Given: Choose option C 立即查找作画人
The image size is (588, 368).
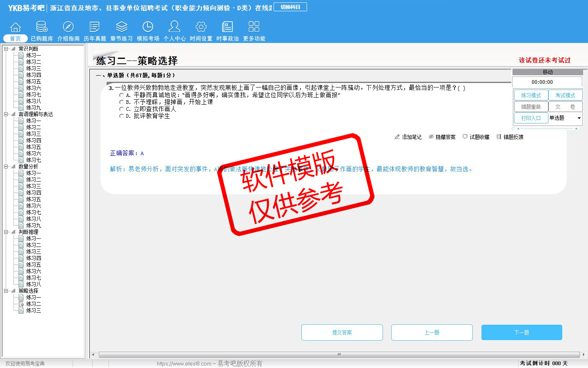Looking at the screenshot, I should coord(121,109).
